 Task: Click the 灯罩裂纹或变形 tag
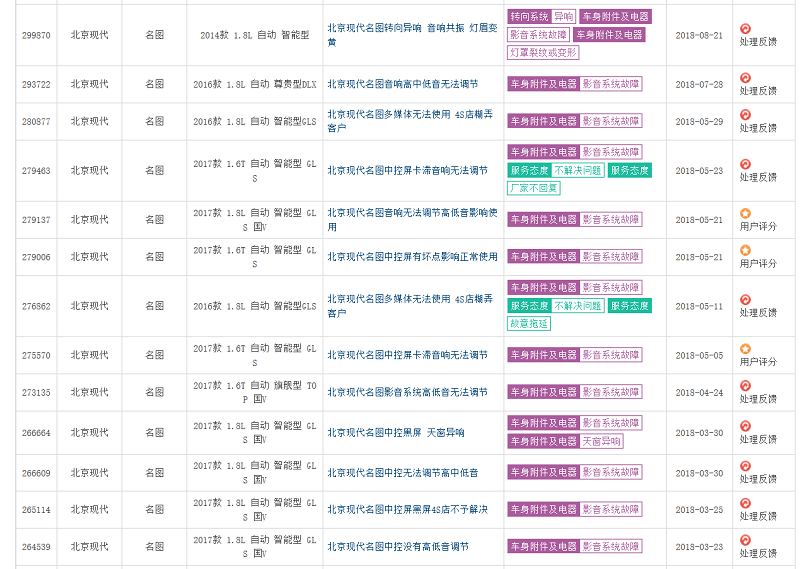(543, 53)
